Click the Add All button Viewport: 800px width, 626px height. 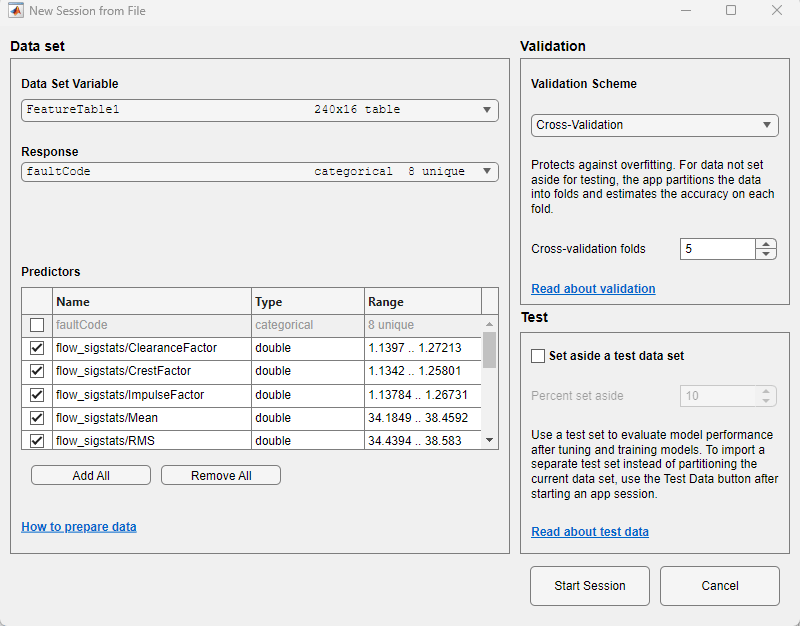pyautogui.click(x=91, y=475)
